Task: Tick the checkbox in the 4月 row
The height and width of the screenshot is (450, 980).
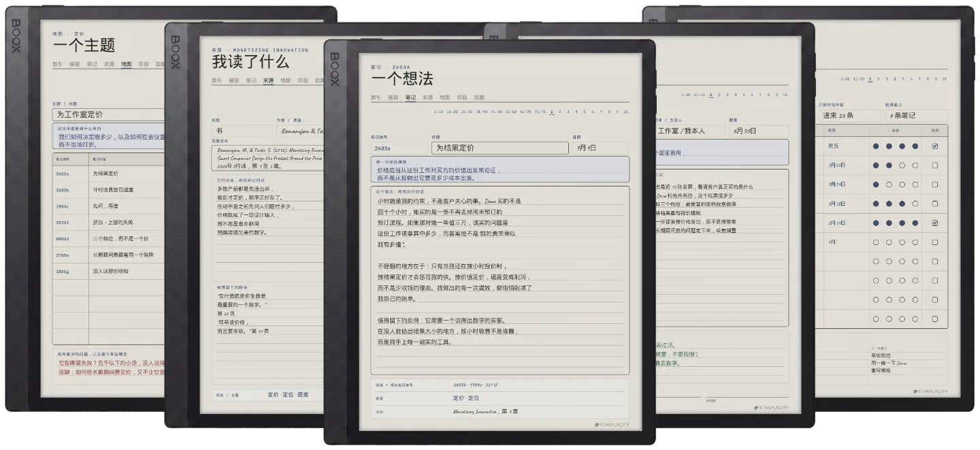Action: 934,242
